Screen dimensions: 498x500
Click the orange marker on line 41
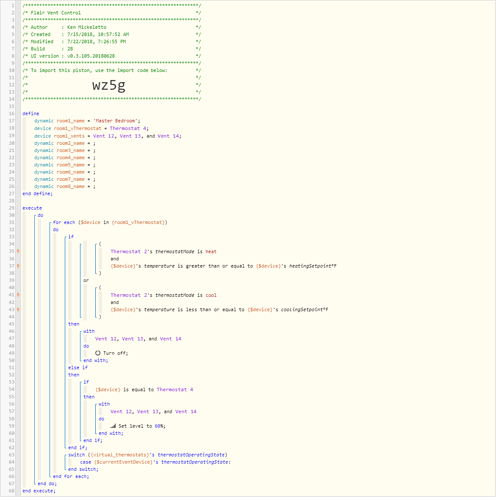(x=18, y=296)
